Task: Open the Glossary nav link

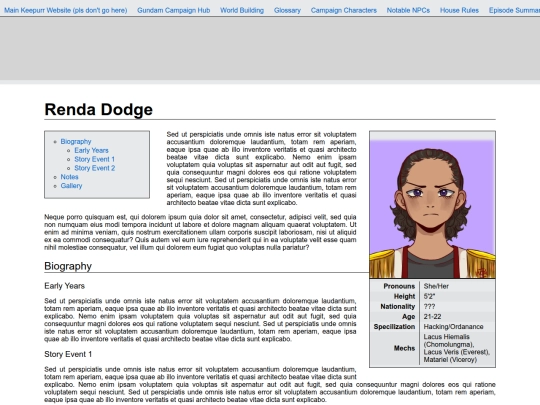Action: [x=287, y=10]
